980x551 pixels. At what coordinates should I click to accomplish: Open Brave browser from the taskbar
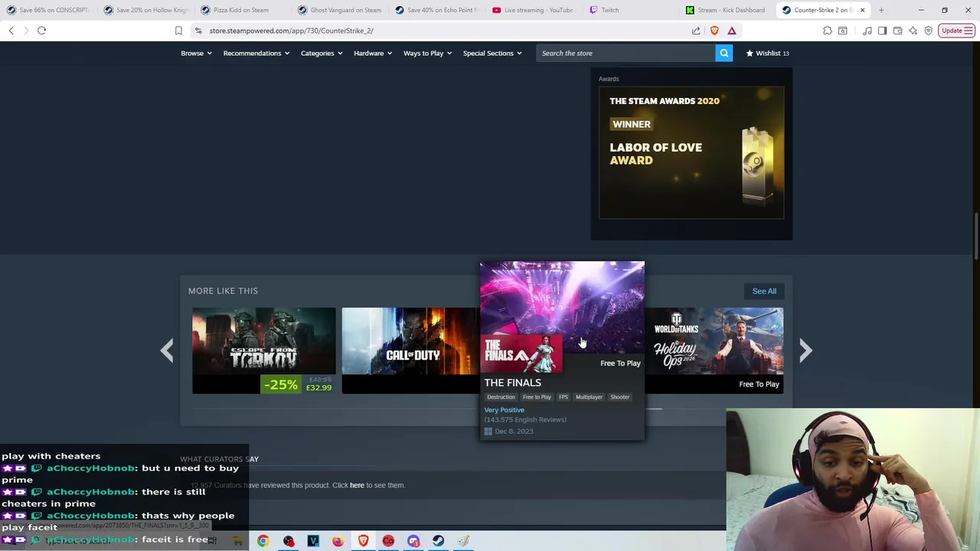(x=363, y=541)
